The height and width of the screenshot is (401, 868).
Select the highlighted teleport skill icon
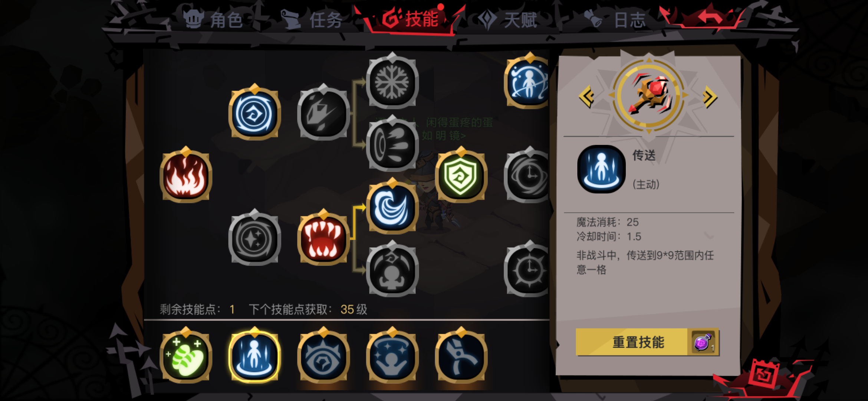tap(254, 356)
